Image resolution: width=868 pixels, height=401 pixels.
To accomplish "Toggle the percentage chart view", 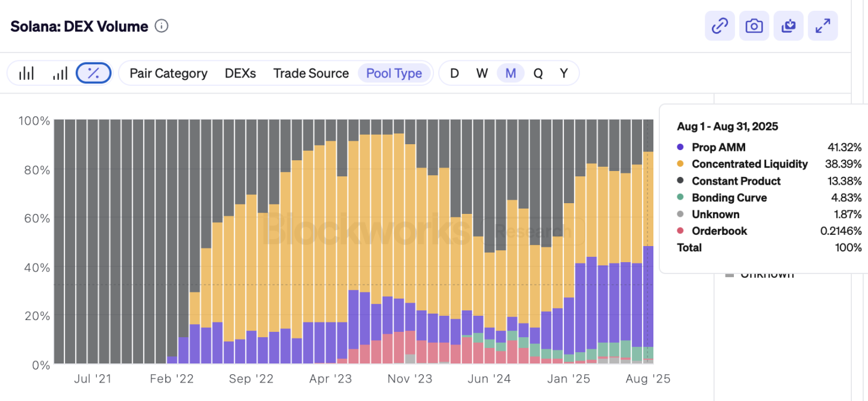I will point(94,73).
